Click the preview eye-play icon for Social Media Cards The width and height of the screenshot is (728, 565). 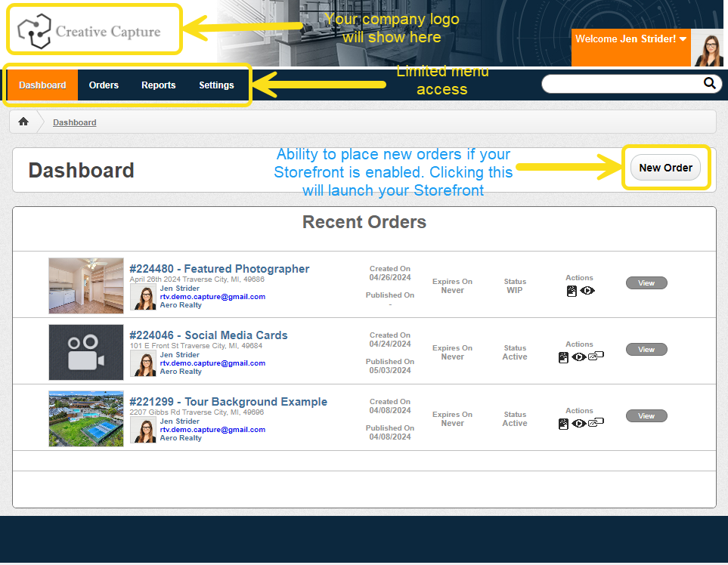tap(579, 357)
